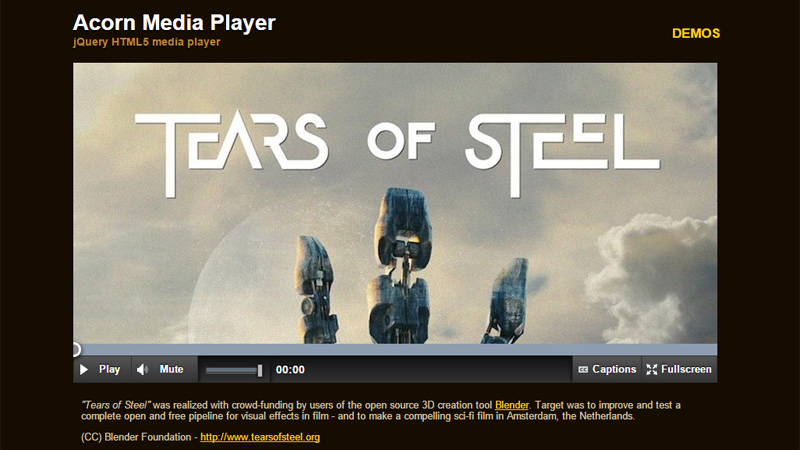
Task: Click the Tears of Steel video title
Action: pyautogui.click(x=397, y=153)
